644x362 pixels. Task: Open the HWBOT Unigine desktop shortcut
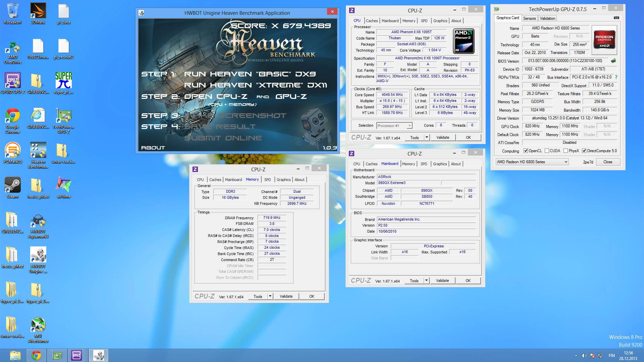click(38, 260)
